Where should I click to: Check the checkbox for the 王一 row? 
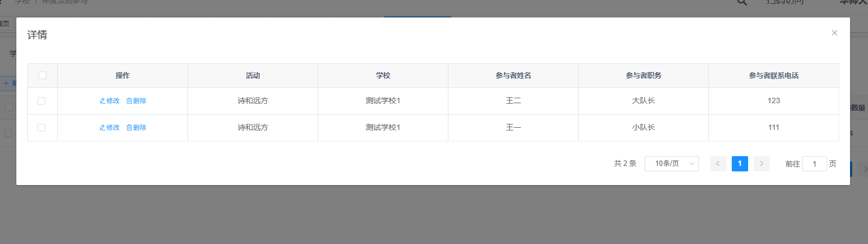41,128
